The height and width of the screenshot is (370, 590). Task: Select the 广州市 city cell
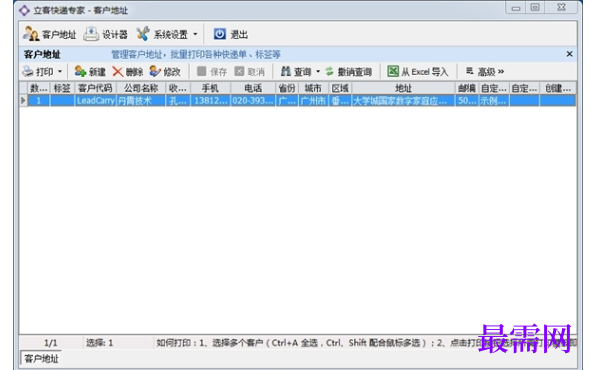pos(313,100)
